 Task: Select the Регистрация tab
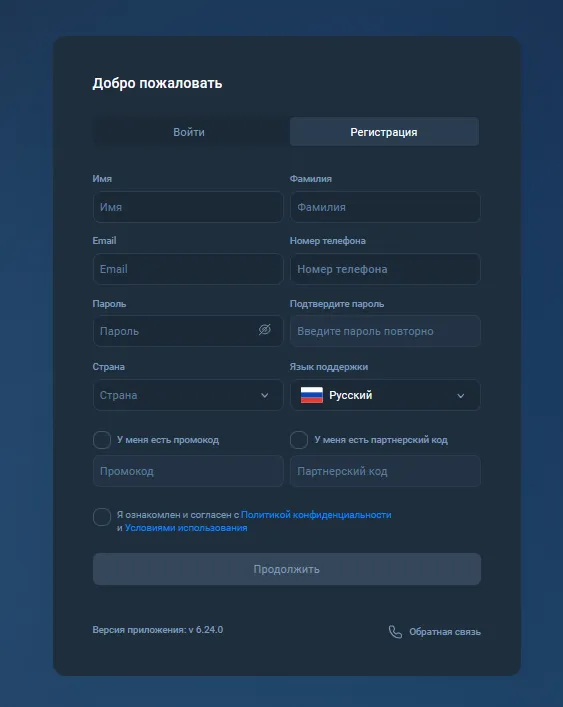384,132
